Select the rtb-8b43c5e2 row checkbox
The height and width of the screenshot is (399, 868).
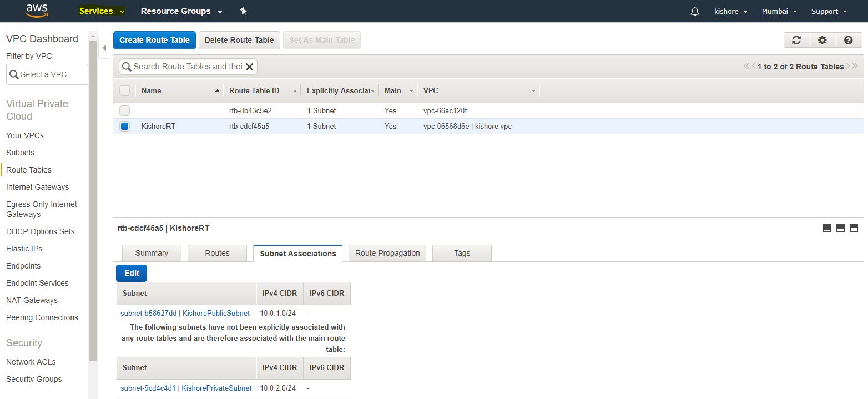tap(125, 110)
